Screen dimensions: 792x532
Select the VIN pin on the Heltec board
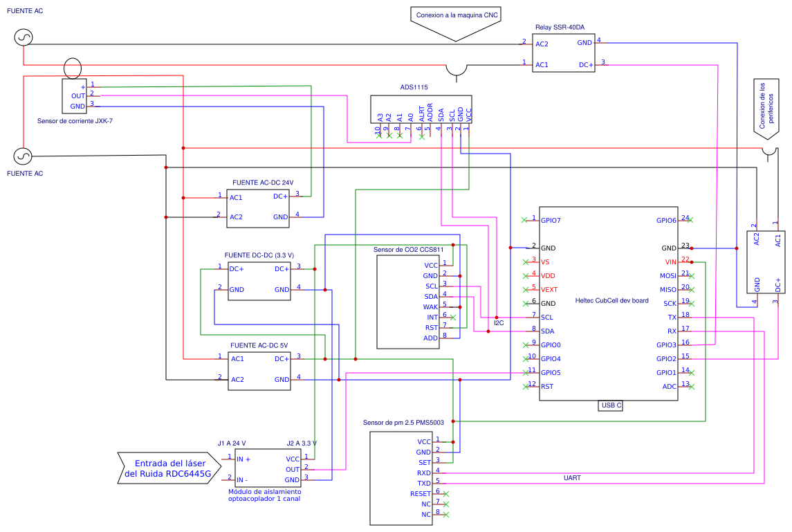click(670, 262)
